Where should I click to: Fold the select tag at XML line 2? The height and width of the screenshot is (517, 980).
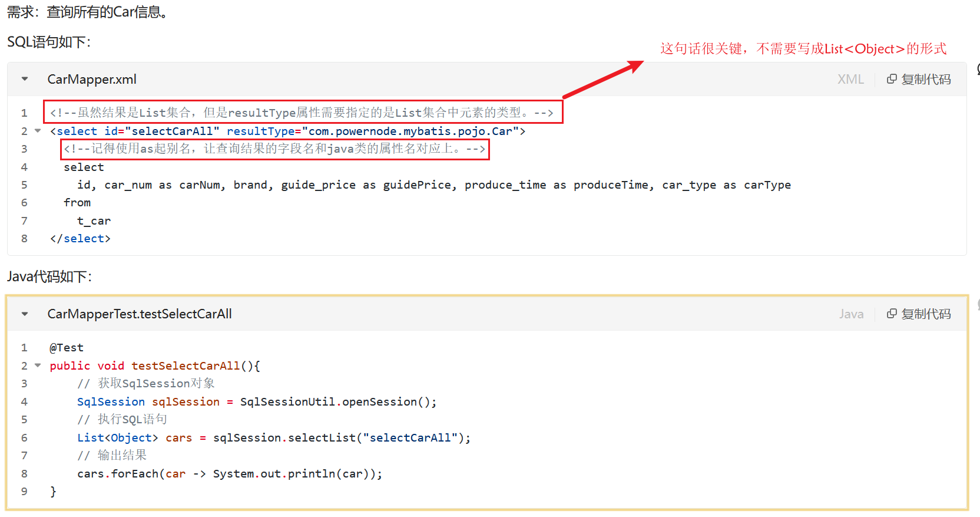point(38,131)
